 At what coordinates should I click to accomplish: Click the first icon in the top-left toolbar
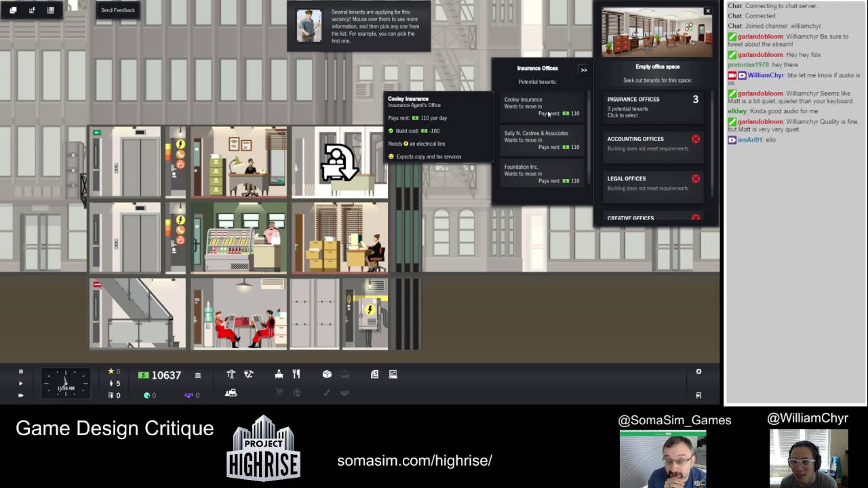point(13,10)
